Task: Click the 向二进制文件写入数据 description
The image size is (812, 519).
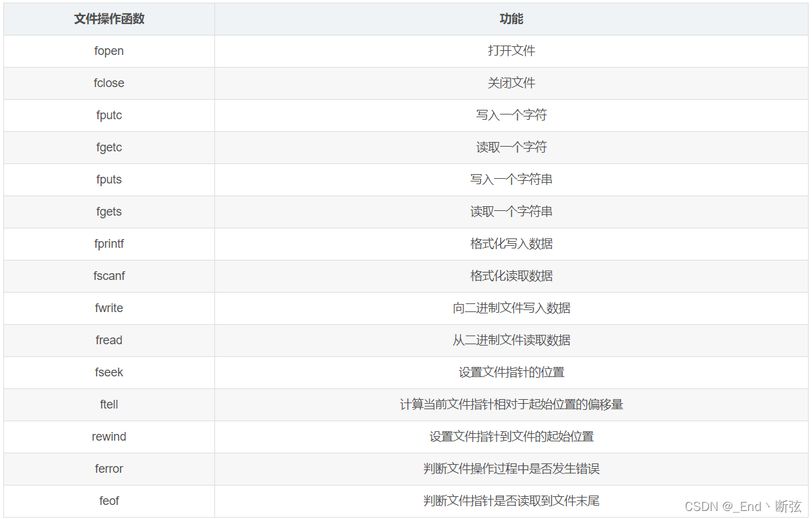Action: point(511,308)
